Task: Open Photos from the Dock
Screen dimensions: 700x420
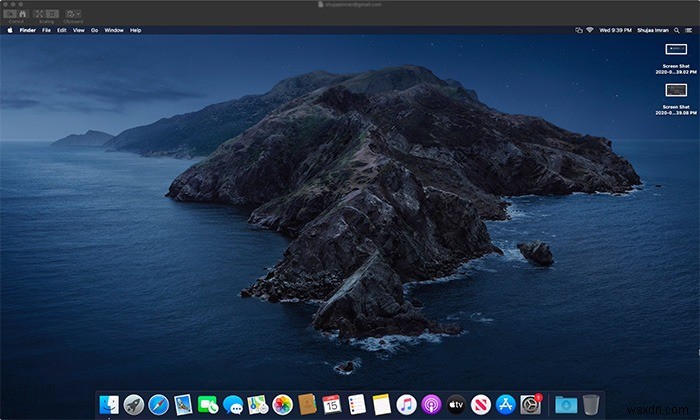Action: 283,405
